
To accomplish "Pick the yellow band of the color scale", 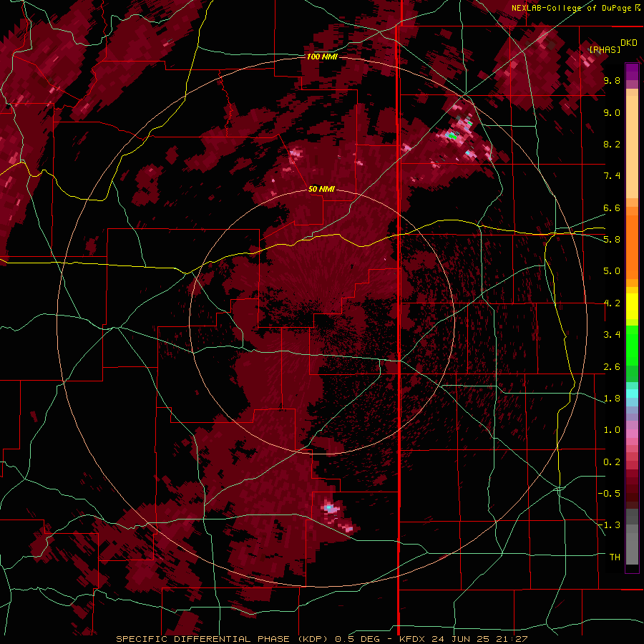I will pyautogui.click(x=632, y=306).
